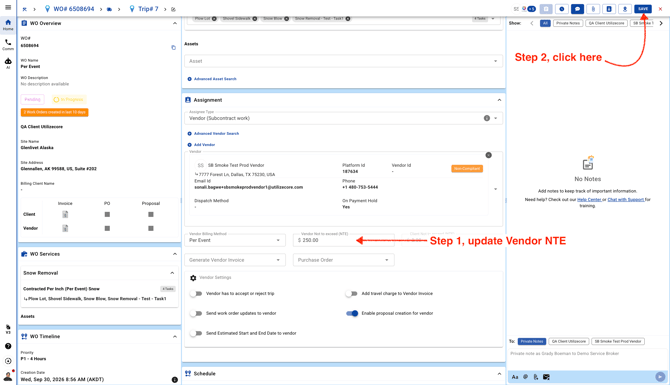Click the send note arrow button
This screenshot has height=385, width=670.
pos(660,376)
